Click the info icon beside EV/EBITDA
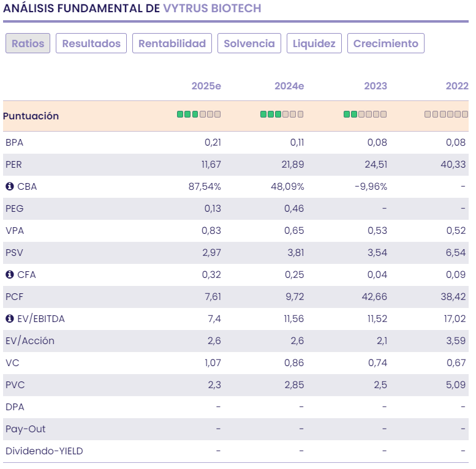Image resolution: width=476 pixels, height=469 pixels. point(9,319)
